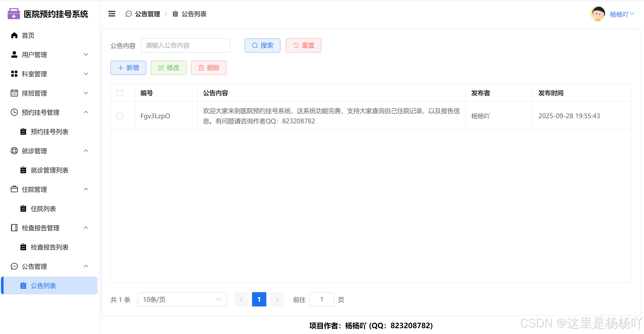Screen dimensions: 644x334
Task: Collapse the 住院管理 submenu
Action: point(86,189)
